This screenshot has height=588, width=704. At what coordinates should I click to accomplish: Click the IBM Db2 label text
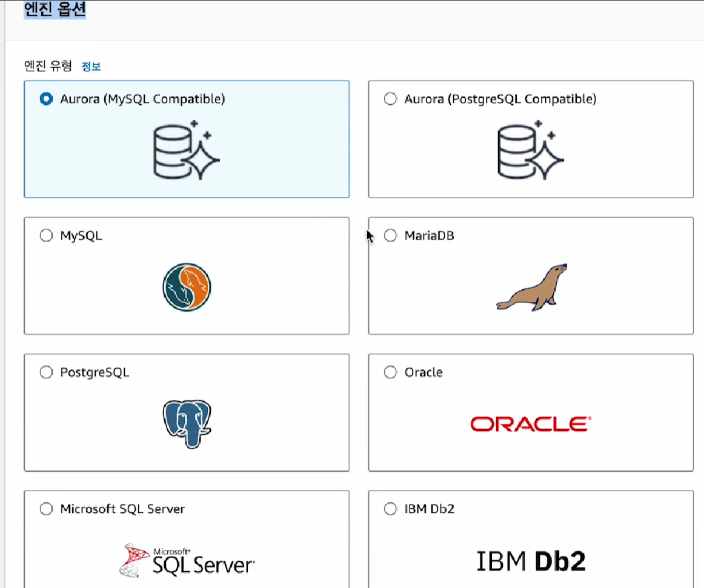click(429, 509)
